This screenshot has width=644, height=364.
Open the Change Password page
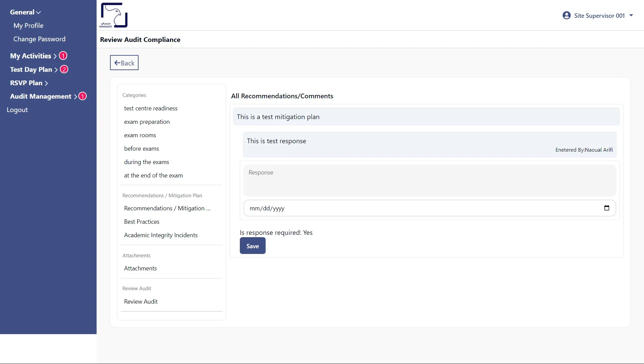[x=39, y=39]
